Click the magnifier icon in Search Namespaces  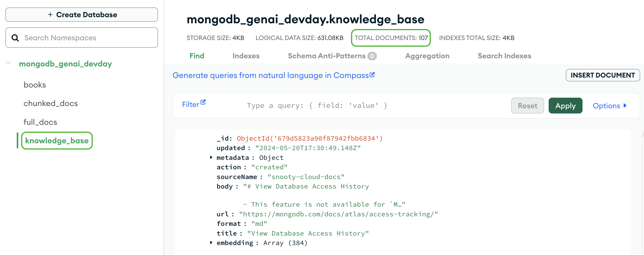pyautogui.click(x=15, y=38)
